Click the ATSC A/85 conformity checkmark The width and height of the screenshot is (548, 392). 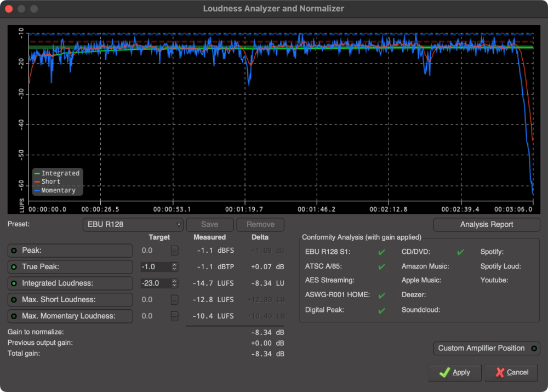point(381,267)
